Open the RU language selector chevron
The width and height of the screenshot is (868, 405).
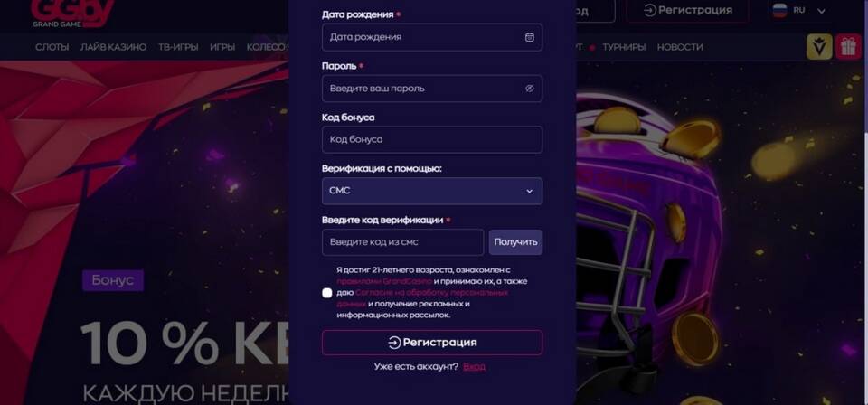click(822, 11)
